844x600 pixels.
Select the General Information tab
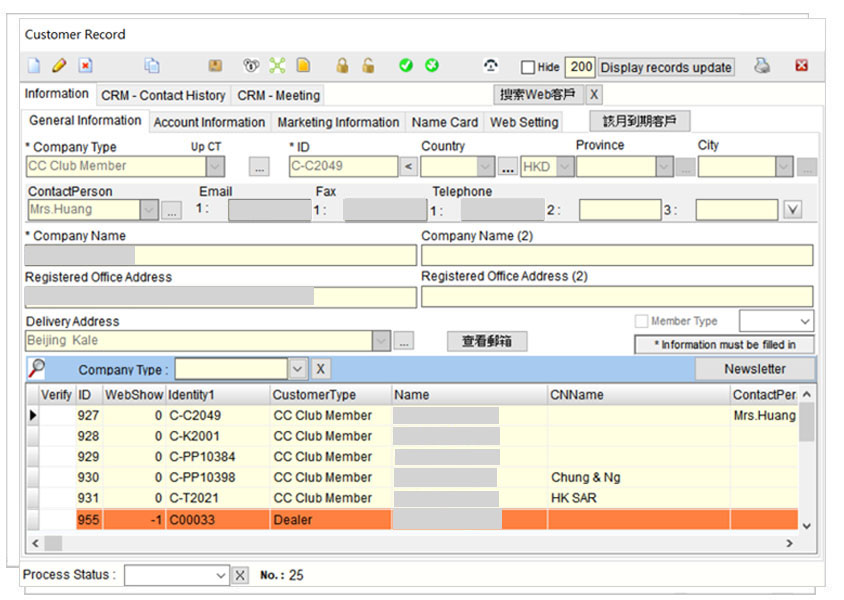click(x=85, y=121)
